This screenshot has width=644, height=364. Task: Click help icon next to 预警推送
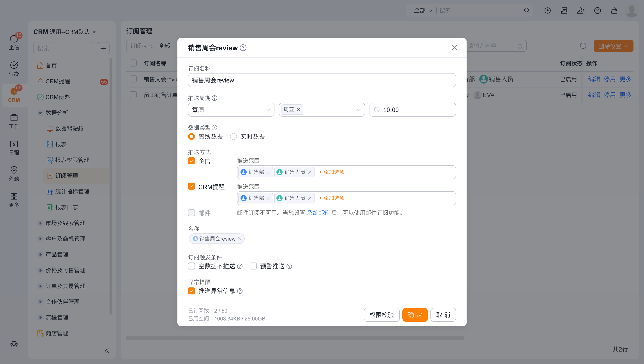pyautogui.click(x=289, y=266)
